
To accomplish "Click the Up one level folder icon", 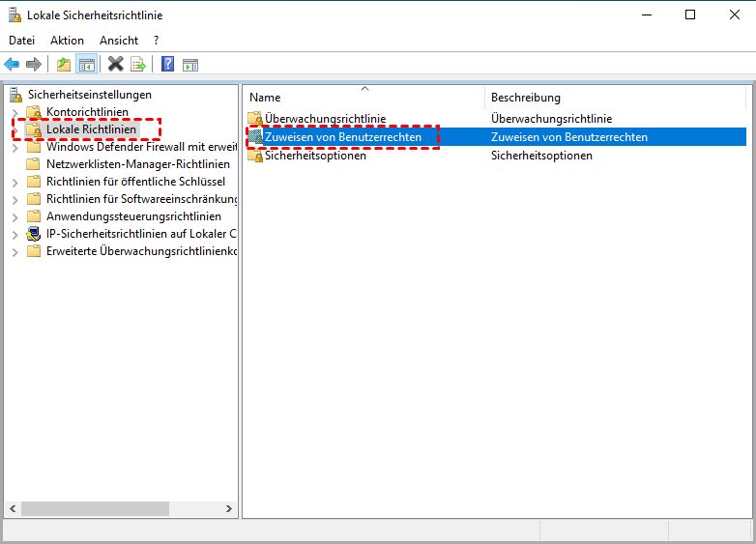I will pyautogui.click(x=64, y=65).
